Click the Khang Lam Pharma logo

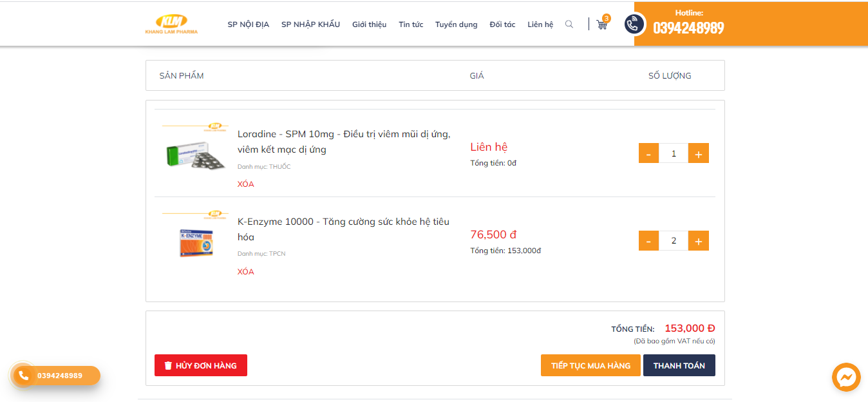tap(171, 24)
